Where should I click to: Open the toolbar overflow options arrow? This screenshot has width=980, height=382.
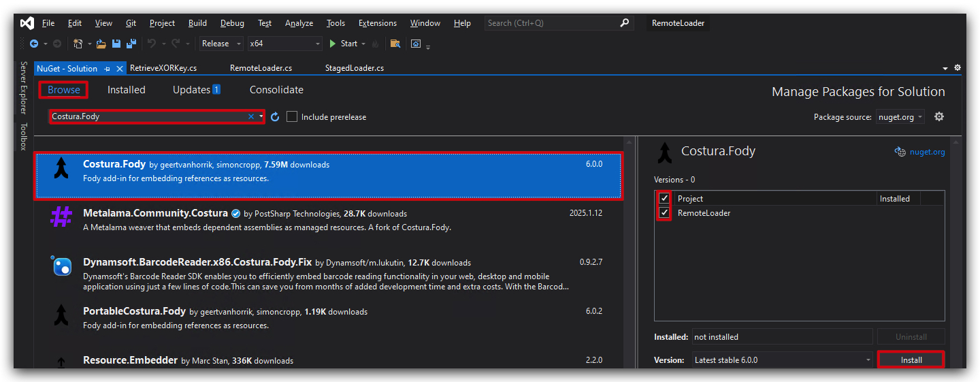point(428,46)
